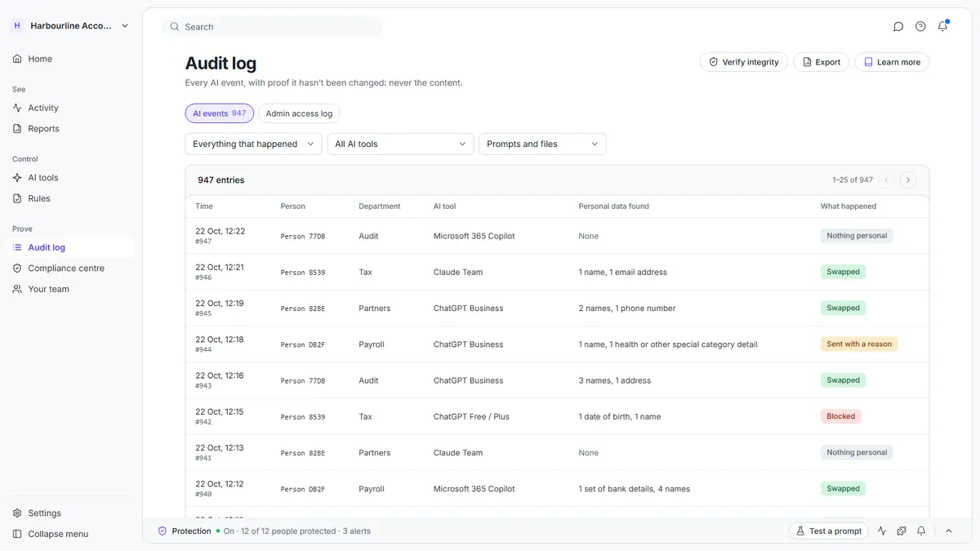Click the Test a prompt button
The width and height of the screenshot is (980, 551).
pos(828,531)
